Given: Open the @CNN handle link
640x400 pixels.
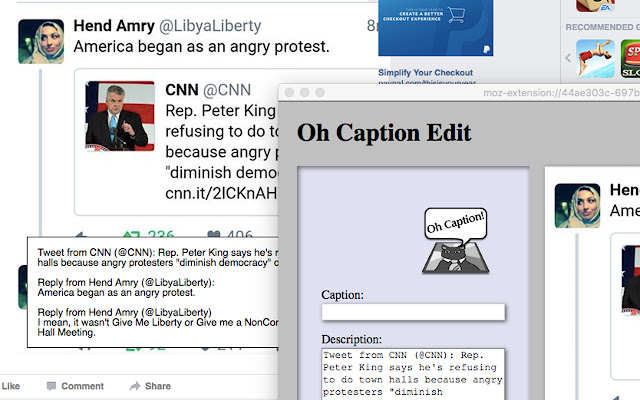Looking at the screenshot, I should 227,90.
